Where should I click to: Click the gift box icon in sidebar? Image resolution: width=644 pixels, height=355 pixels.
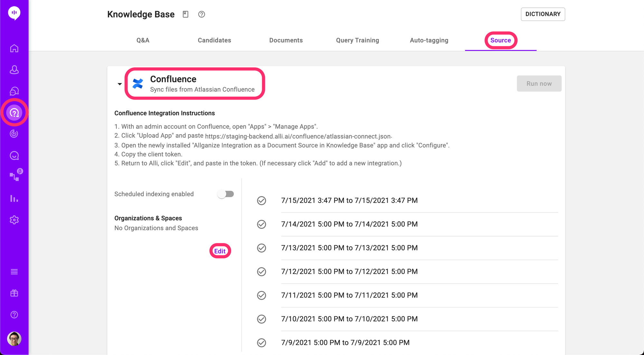pyautogui.click(x=14, y=293)
